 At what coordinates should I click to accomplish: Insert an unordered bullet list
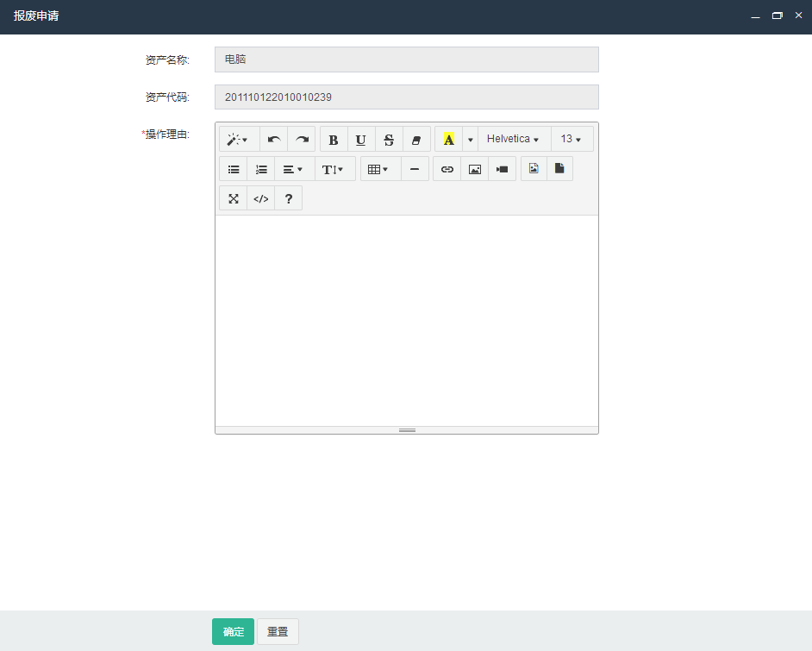click(x=233, y=169)
